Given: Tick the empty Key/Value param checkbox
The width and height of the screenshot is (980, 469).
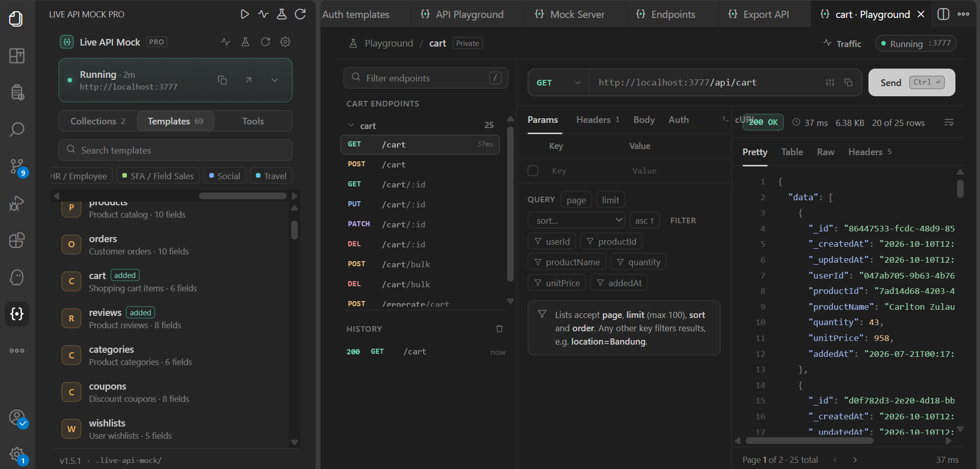Looking at the screenshot, I should pyautogui.click(x=533, y=170).
